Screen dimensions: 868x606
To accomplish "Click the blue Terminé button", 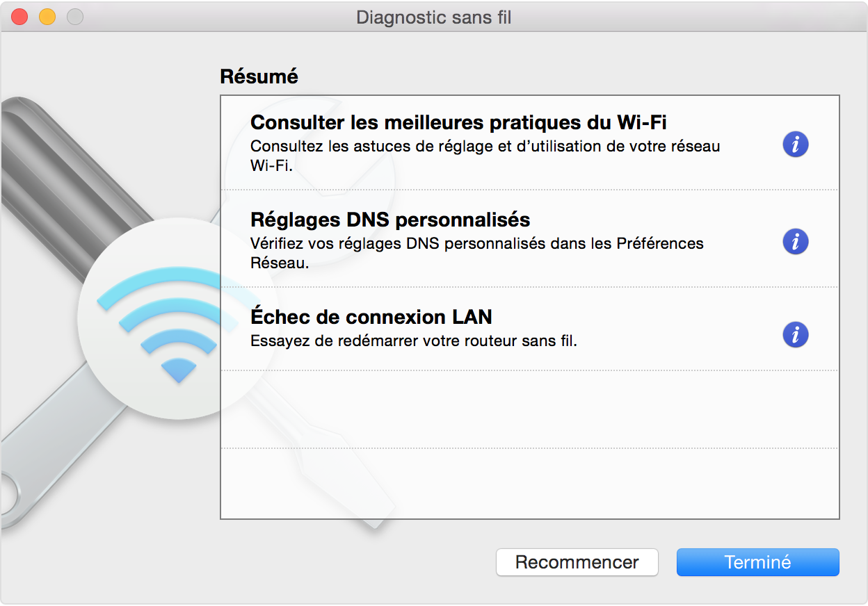I will [758, 562].
